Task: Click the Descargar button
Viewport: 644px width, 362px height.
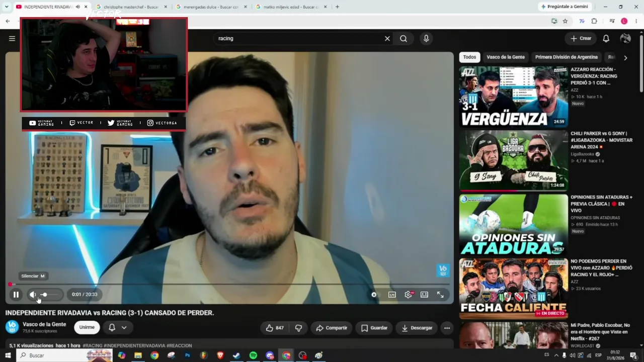Action: click(417, 328)
